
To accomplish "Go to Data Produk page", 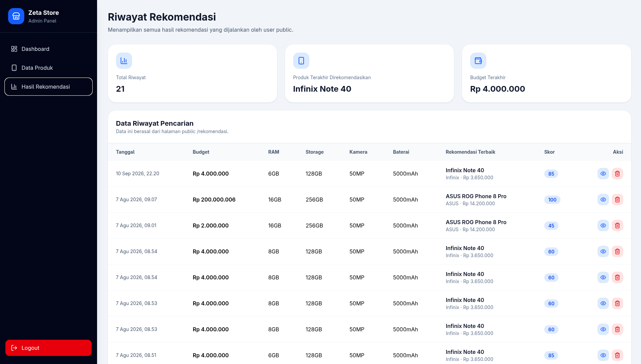I will pos(49,68).
